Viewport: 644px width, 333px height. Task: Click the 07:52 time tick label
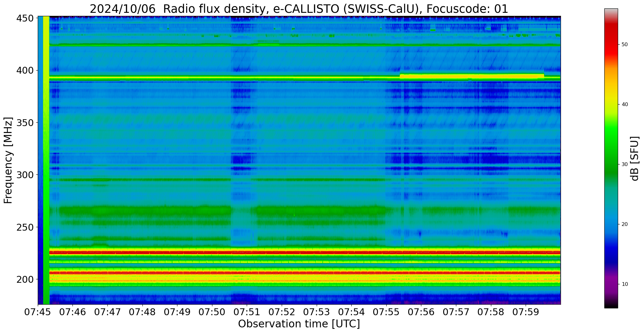pos(282,312)
